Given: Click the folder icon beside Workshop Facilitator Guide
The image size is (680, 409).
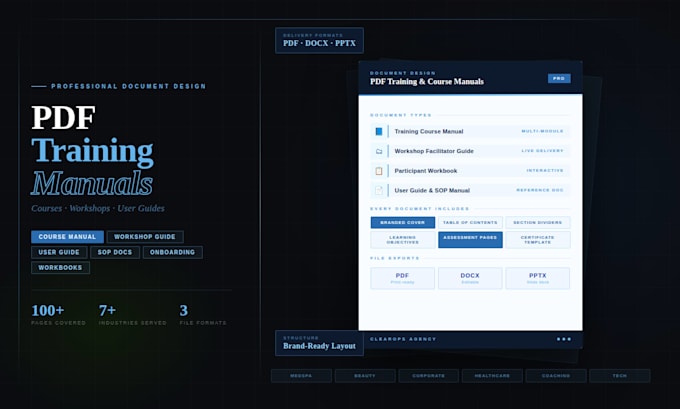Looking at the screenshot, I should pyautogui.click(x=379, y=151).
